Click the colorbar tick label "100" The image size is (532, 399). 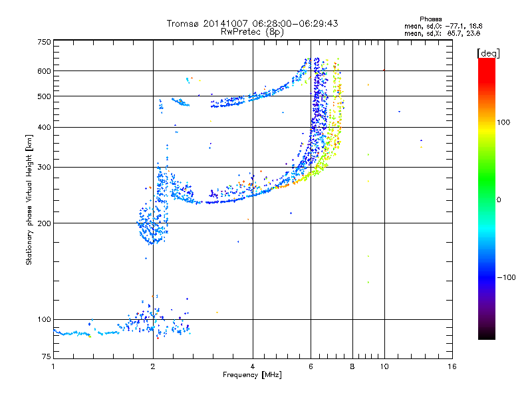pos(503,122)
